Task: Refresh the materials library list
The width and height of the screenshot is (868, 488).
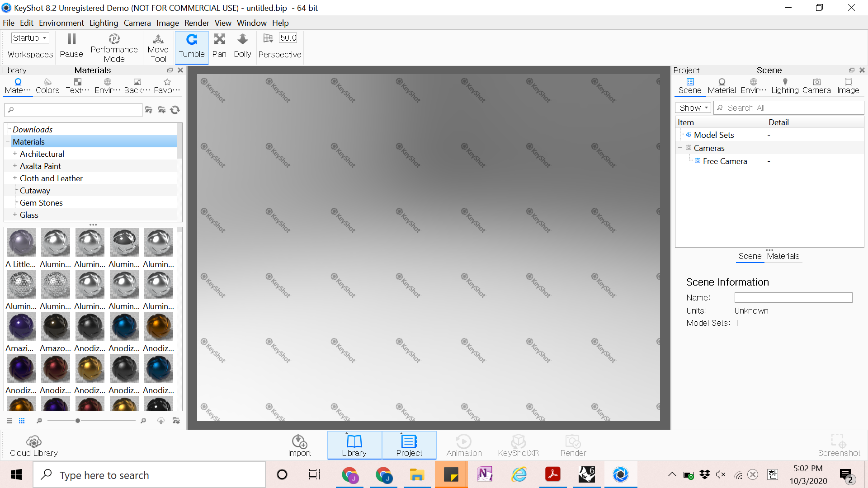Action: pyautogui.click(x=175, y=110)
